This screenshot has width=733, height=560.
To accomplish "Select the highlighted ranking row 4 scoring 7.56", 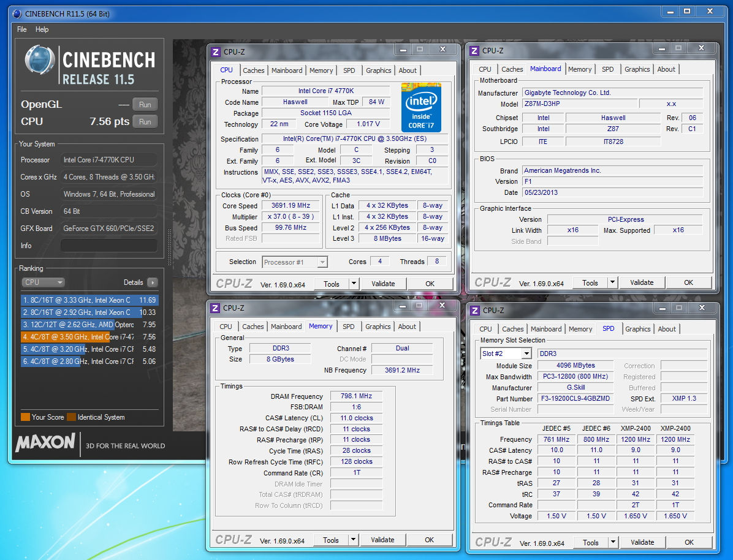I will (89, 336).
